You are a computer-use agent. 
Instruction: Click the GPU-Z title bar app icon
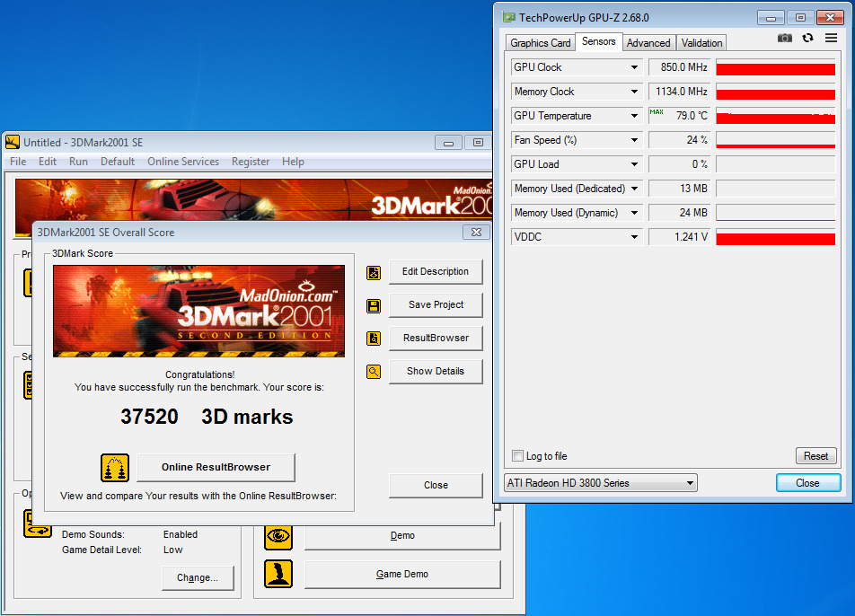[x=508, y=17]
